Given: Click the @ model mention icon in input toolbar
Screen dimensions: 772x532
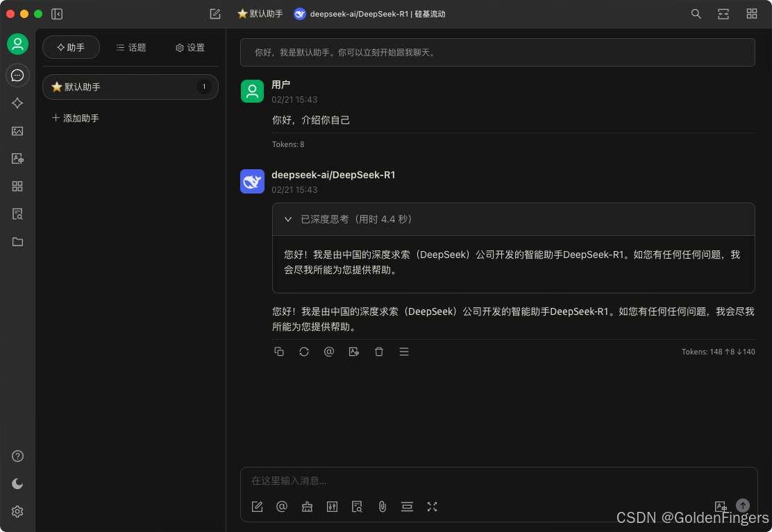Looking at the screenshot, I should pyautogui.click(x=282, y=506).
